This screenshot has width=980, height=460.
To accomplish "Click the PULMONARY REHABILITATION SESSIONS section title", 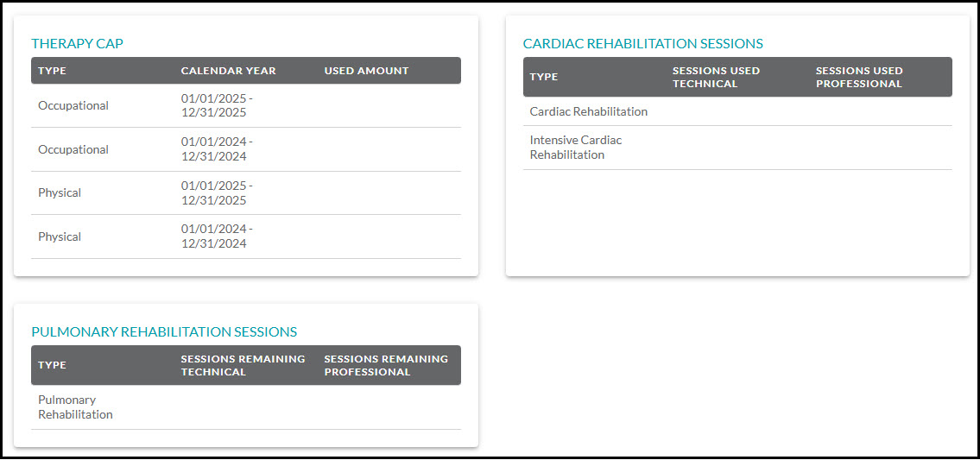I will pos(164,331).
